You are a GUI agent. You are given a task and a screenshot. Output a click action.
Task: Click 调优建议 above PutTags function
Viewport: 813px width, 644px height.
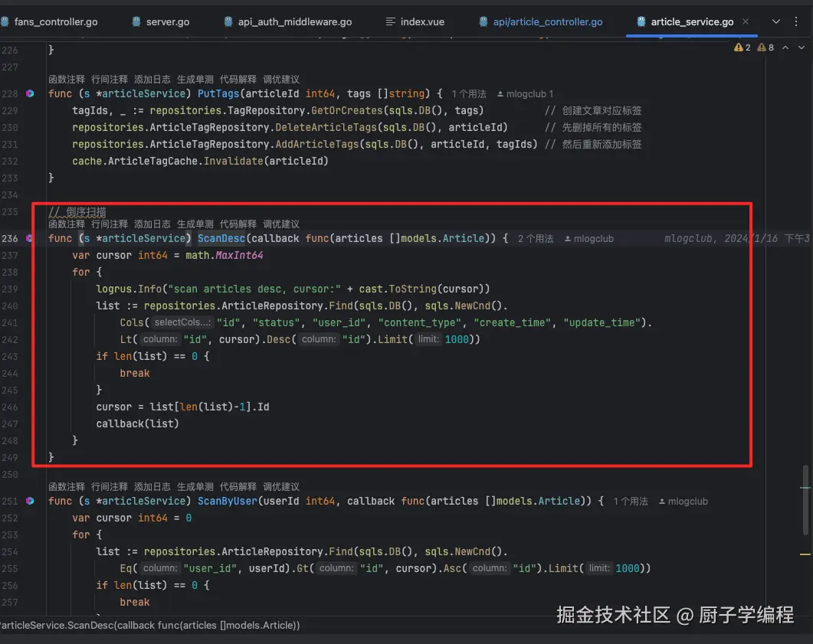[281, 80]
